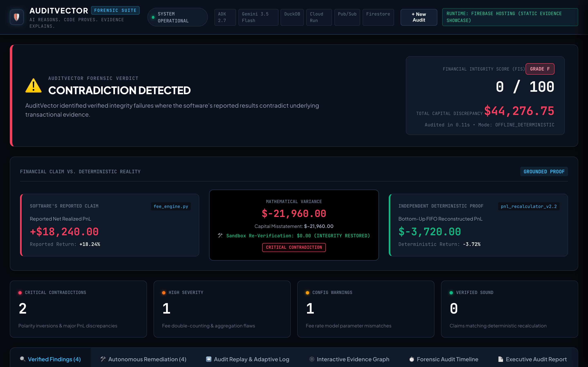588x367 pixels.
Task: Click the stopwatch icon on Forensic Audit Timeline tab
Action: pyautogui.click(x=412, y=359)
